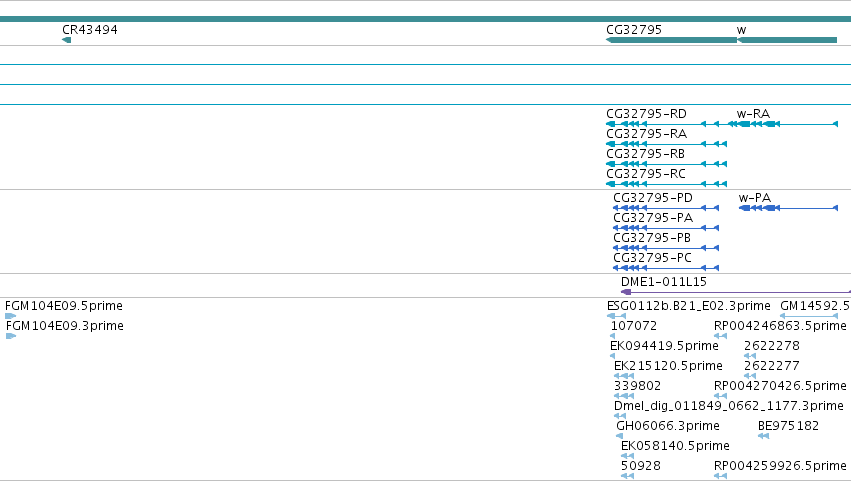The height and width of the screenshot is (481, 851).
Task: Click the EK215120.5prime label
Action: point(668,366)
